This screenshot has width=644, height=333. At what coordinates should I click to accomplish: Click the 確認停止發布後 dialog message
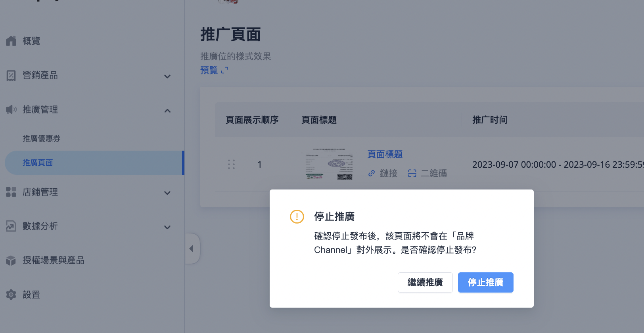point(395,243)
